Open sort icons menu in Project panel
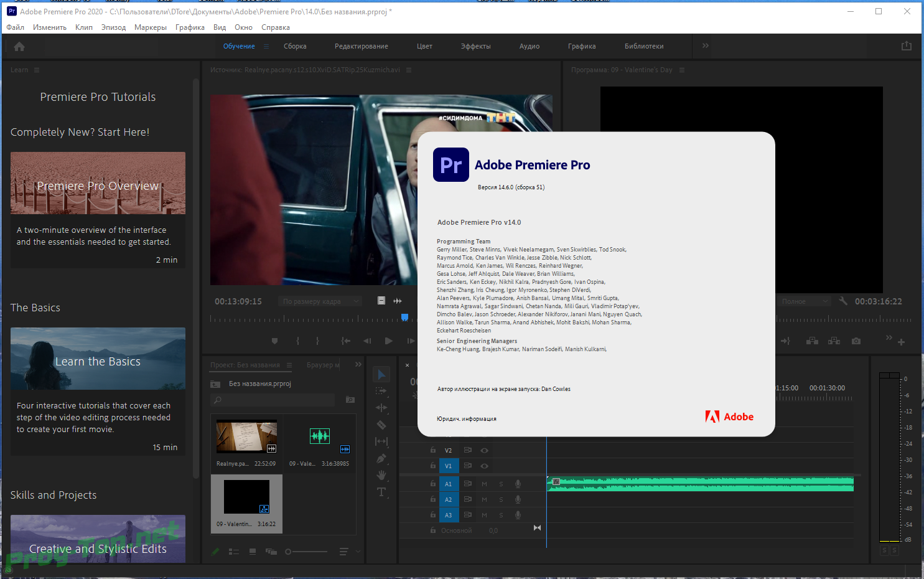This screenshot has height=579, width=924. [x=343, y=552]
